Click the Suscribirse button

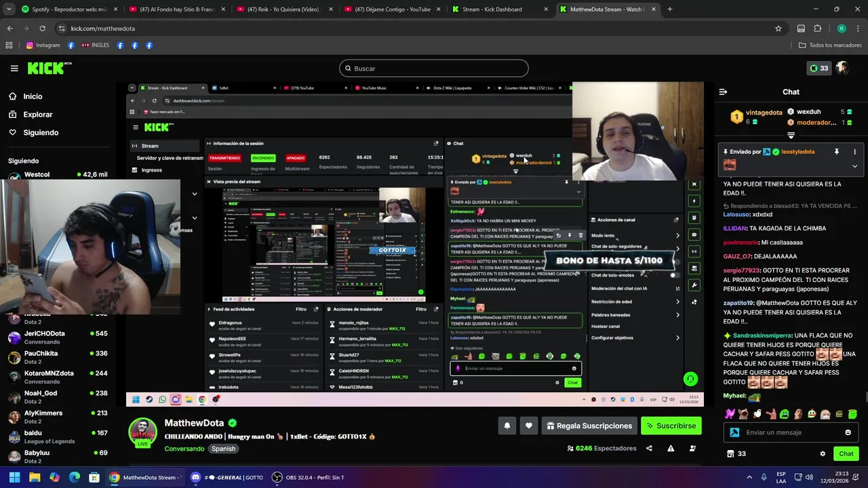coord(671,426)
